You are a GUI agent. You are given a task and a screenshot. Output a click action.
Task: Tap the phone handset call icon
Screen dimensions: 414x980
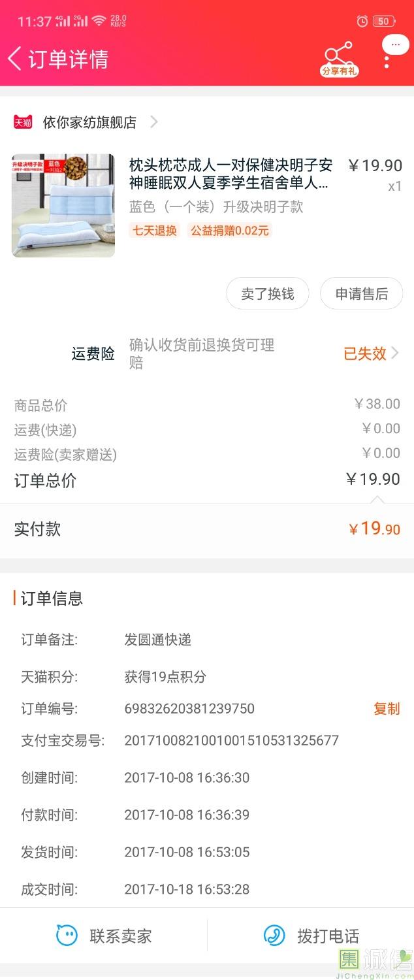(274, 936)
